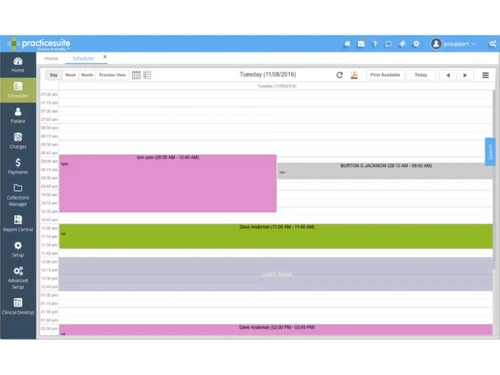Screen dimensions: 500x375
Task: Refresh the scheduler calendar
Action: coord(339,75)
